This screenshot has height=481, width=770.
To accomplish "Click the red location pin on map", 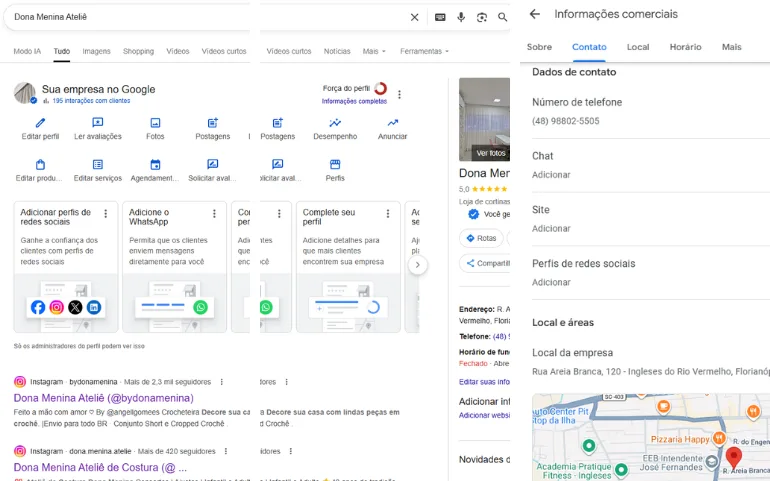I will [734, 457].
